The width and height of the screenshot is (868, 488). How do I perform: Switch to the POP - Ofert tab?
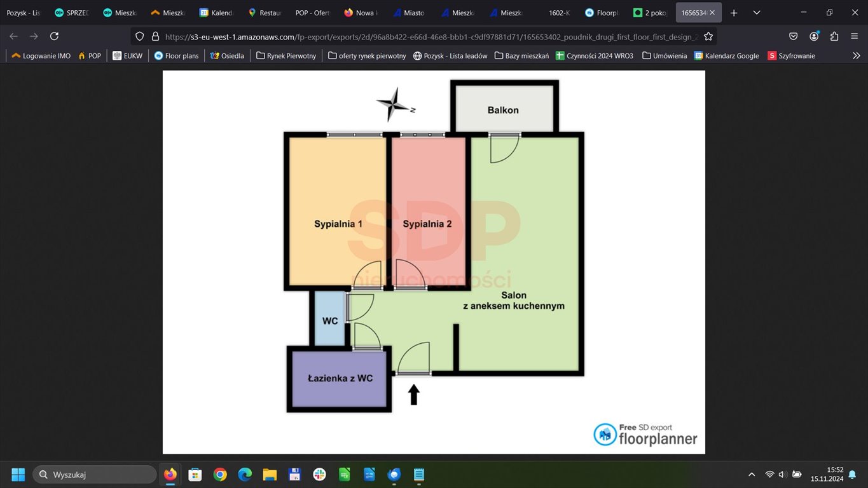pyautogui.click(x=313, y=13)
